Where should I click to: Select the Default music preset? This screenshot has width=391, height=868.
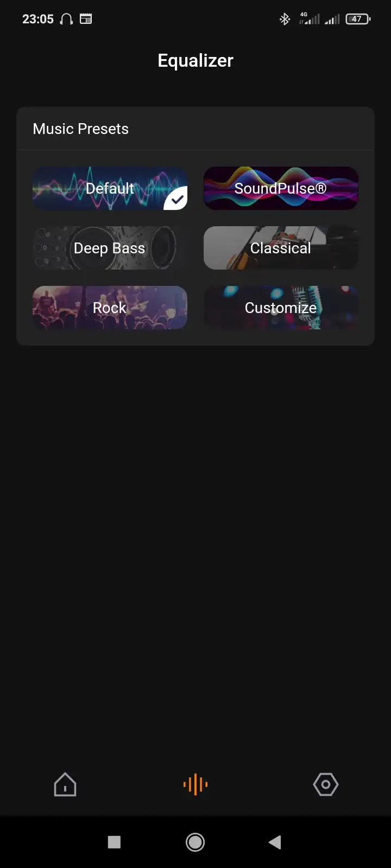pos(110,188)
